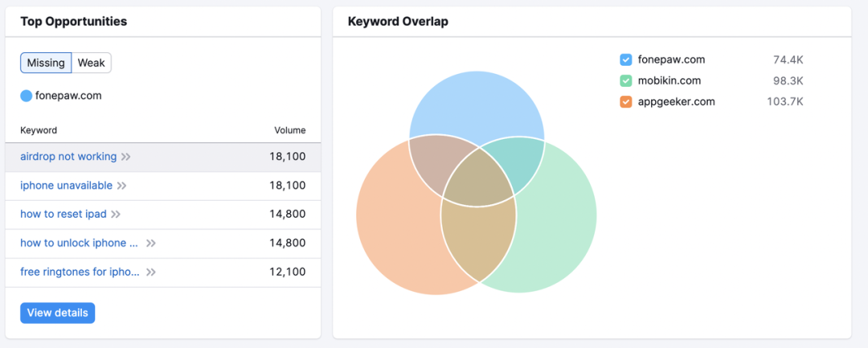Open the iphone unavailable keyword link
This screenshot has width=868, height=348.
[x=66, y=186]
